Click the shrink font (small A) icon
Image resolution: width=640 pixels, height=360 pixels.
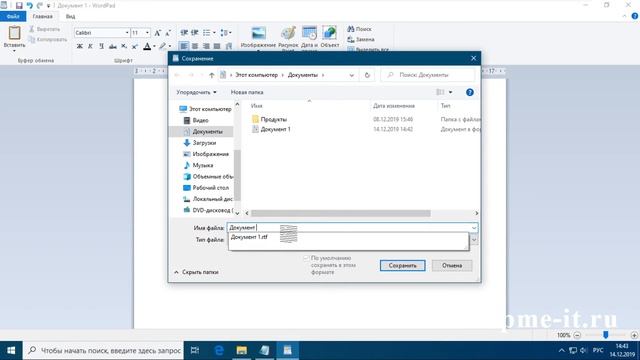[168, 33]
